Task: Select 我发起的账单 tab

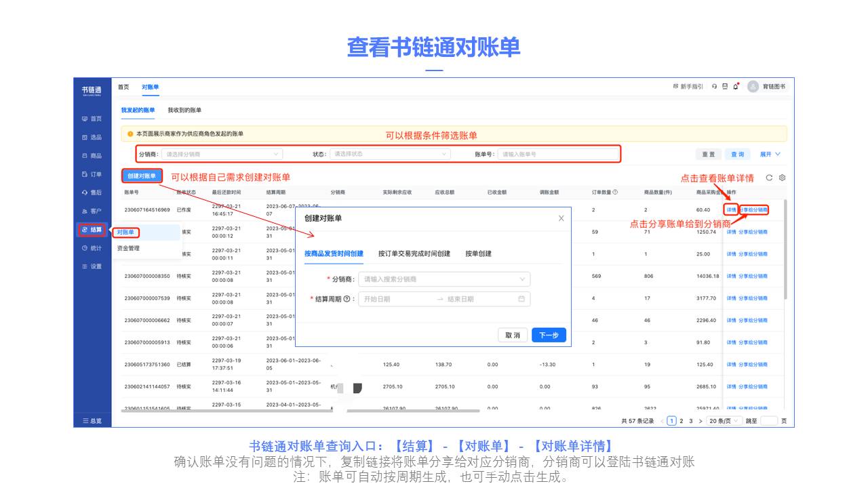Action: (x=138, y=110)
